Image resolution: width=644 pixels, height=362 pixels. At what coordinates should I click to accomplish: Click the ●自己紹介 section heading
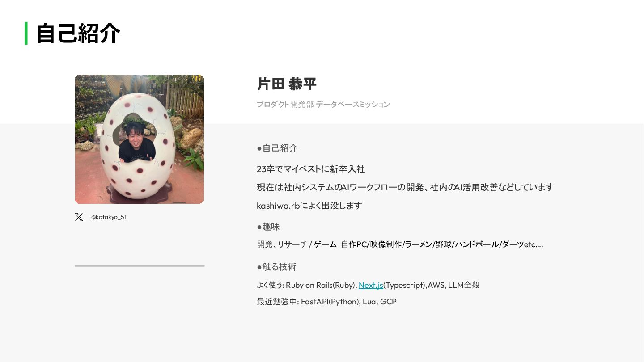(x=277, y=148)
